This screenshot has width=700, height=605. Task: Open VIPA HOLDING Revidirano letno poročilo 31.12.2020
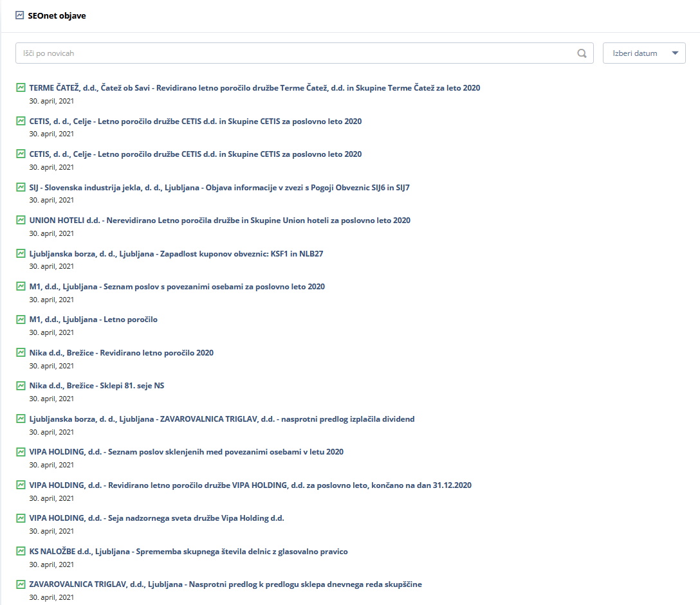coord(250,485)
